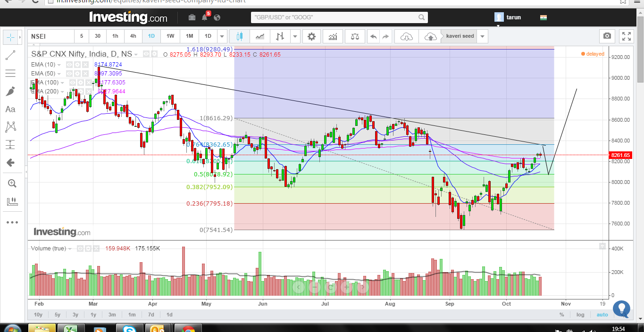Remove the Volume (true) indicator

96,248
